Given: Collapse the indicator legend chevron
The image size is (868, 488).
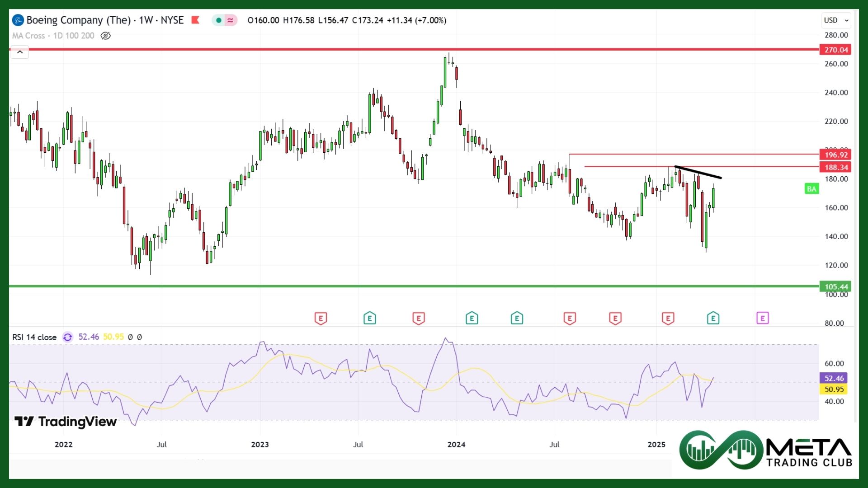Looking at the screenshot, I should coord(20,52).
